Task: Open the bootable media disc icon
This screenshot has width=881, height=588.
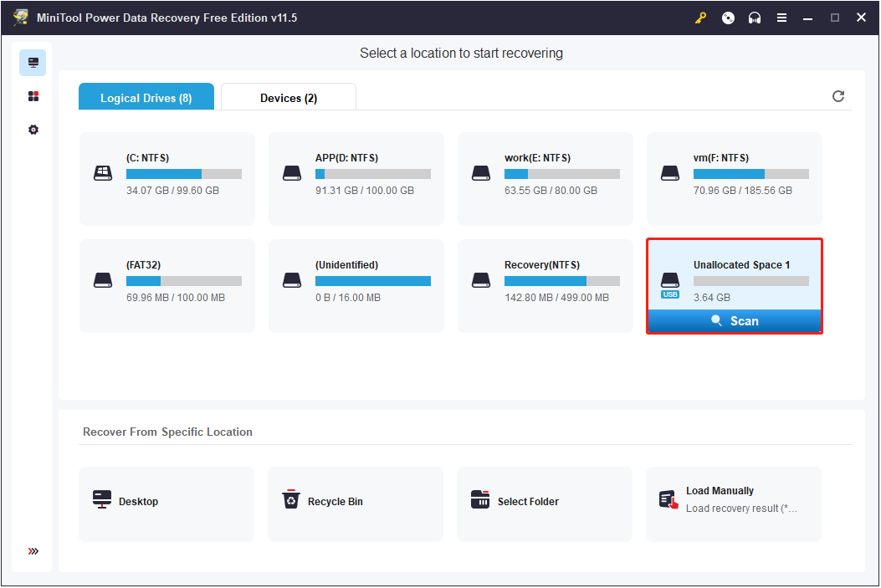Action: [x=728, y=18]
